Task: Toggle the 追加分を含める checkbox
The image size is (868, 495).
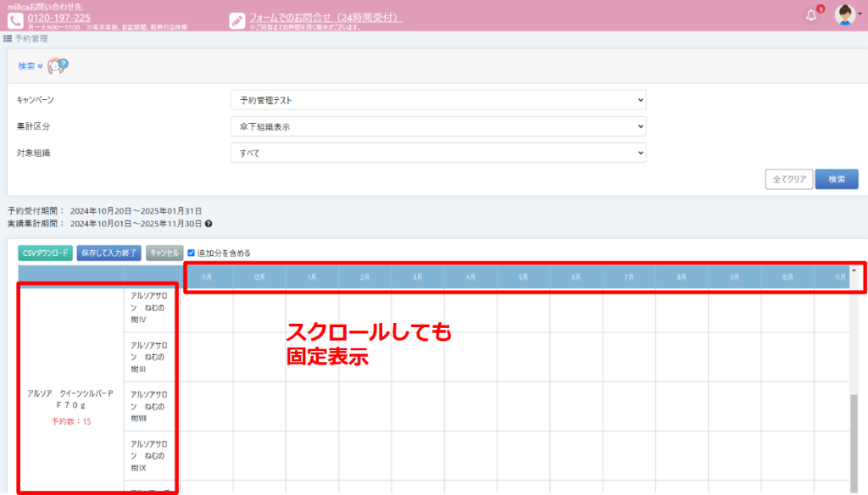Action: (x=192, y=253)
